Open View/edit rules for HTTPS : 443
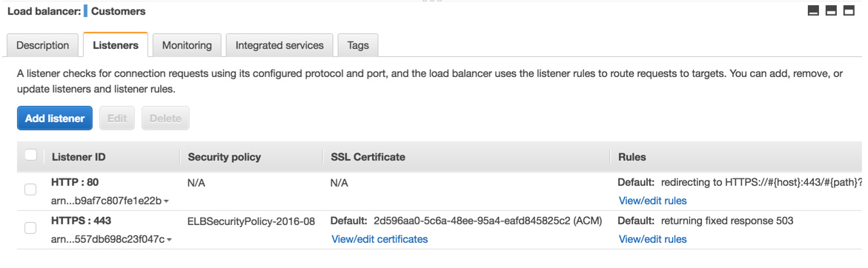The image size is (868, 268). coord(652,239)
